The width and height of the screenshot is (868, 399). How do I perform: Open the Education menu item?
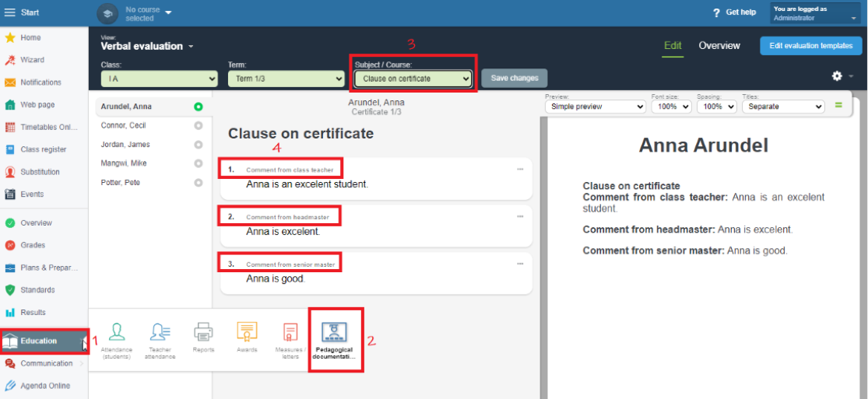(x=44, y=341)
